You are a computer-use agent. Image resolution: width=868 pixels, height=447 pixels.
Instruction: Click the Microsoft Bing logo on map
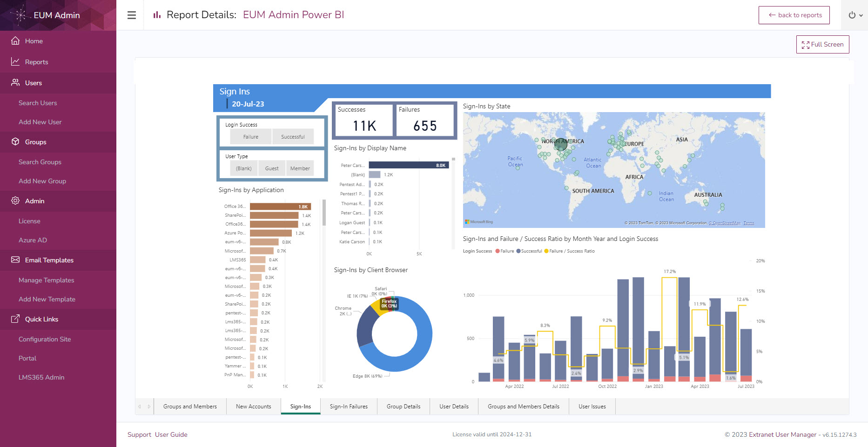point(479,222)
